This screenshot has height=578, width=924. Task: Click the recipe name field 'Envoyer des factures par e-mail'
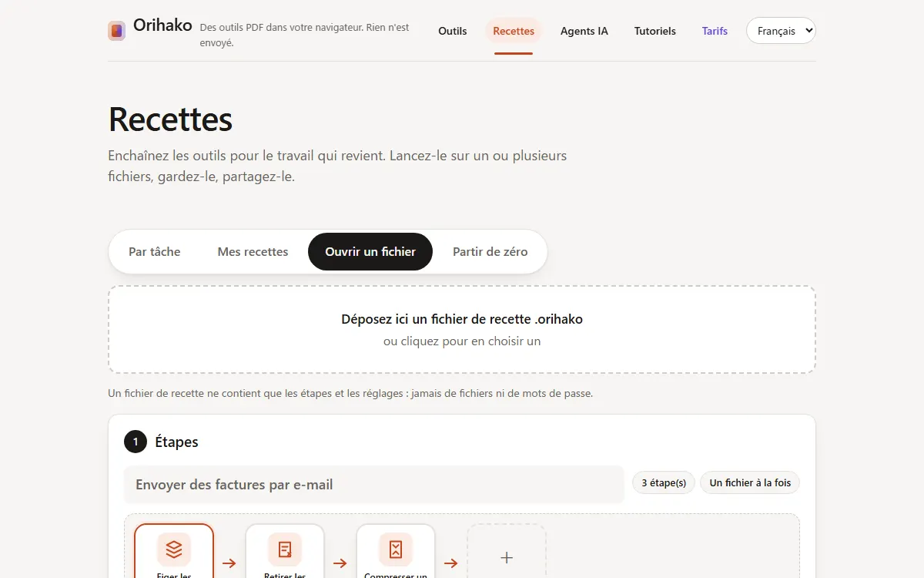pos(374,485)
